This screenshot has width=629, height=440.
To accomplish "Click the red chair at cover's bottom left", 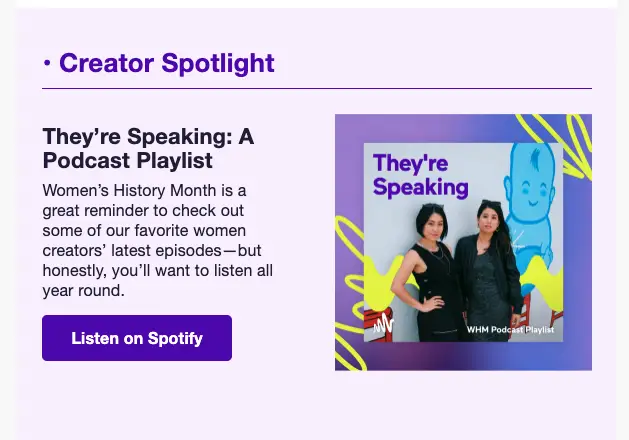I will (379, 324).
